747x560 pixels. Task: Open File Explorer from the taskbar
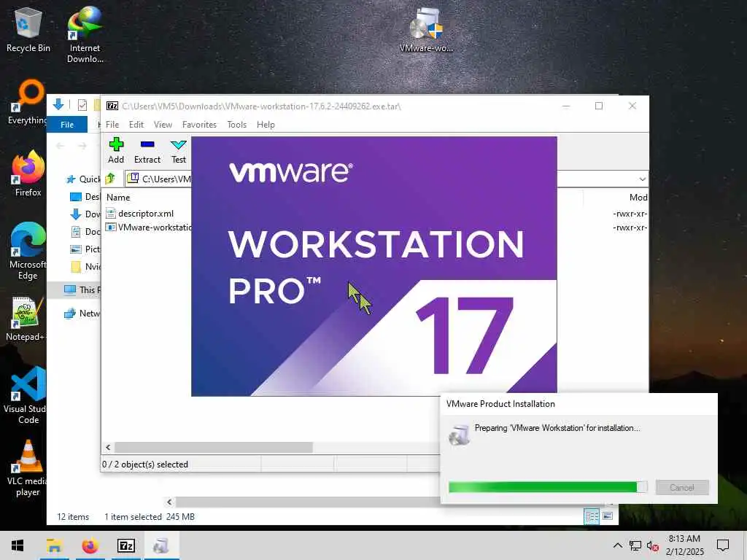click(54, 545)
